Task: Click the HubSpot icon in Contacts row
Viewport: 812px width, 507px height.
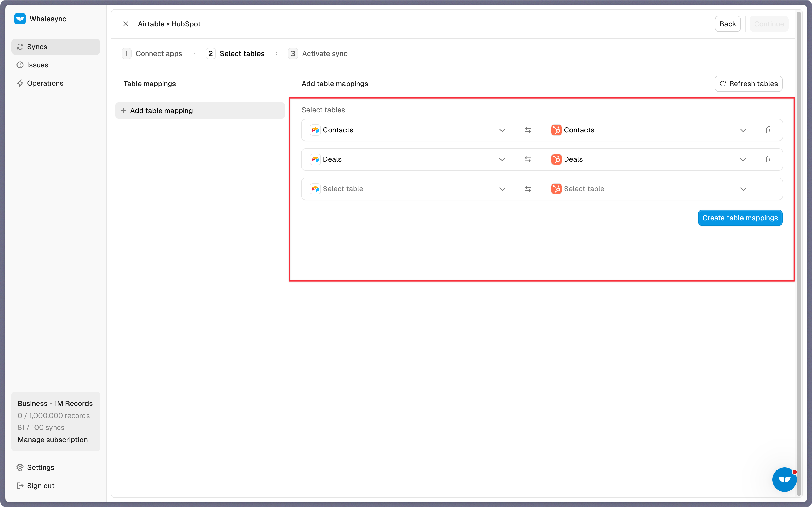Action: (x=556, y=130)
